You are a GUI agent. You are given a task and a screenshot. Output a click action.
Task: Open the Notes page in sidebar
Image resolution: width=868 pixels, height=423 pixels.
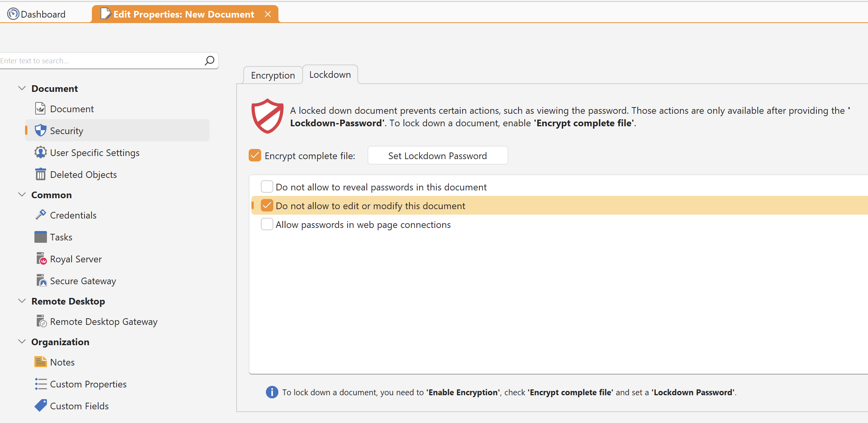(x=62, y=362)
